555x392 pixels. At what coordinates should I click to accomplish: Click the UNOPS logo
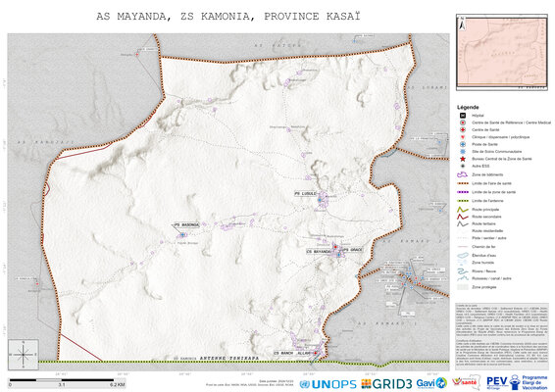tap(328, 384)
